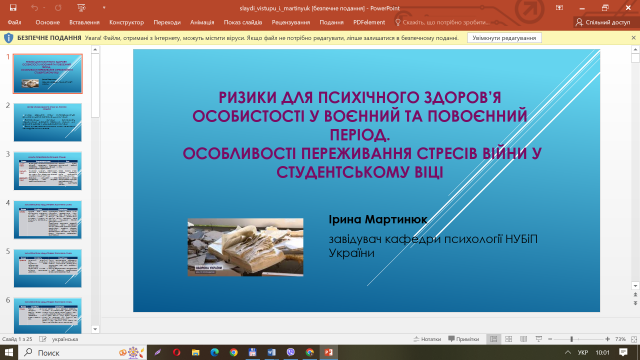
Task: Click the Save icon in quick access toolbar
Action: [13, 8]
